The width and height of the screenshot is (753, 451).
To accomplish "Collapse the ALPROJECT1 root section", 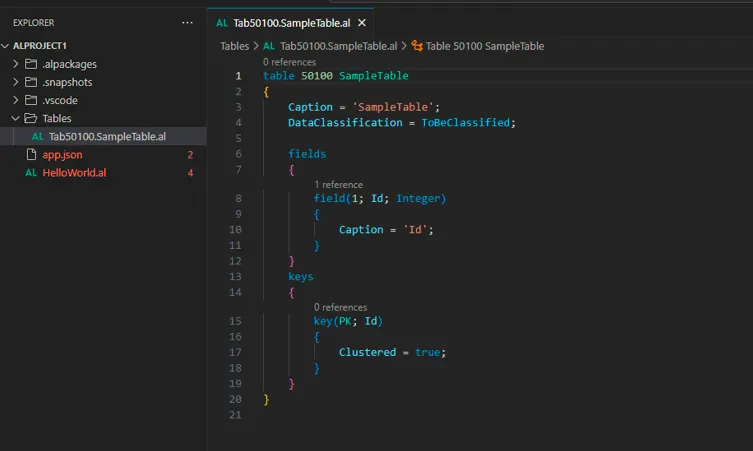I will [x=5, y=46].
